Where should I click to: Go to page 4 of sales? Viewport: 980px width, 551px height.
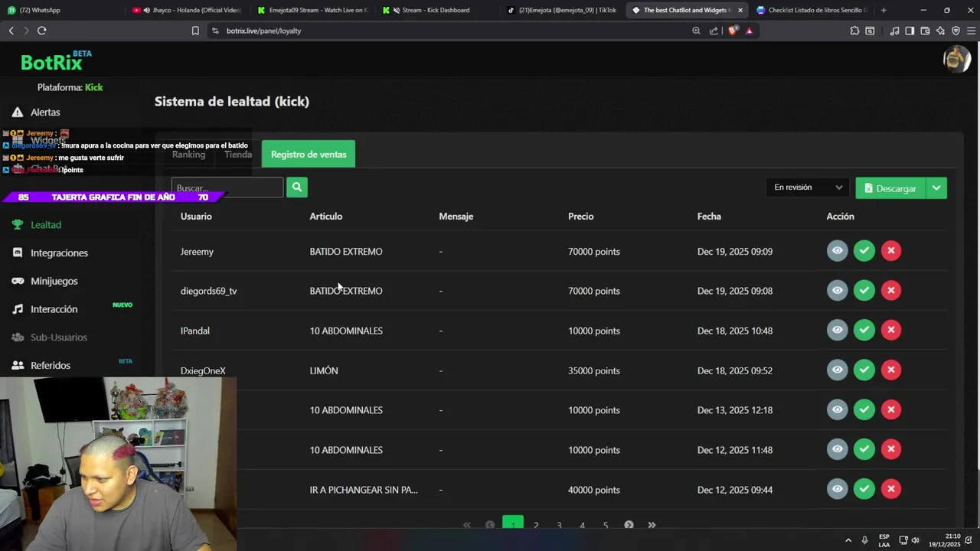pos(582,525)
